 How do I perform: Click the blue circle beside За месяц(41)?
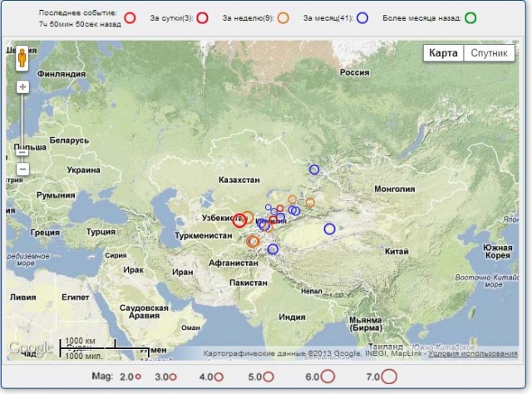coord(362,17)
